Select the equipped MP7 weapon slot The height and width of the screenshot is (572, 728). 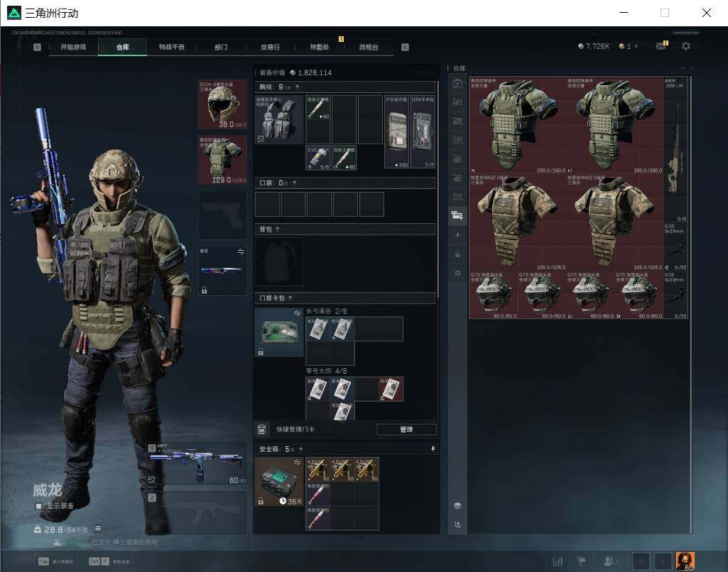click(x=197, y=463)
